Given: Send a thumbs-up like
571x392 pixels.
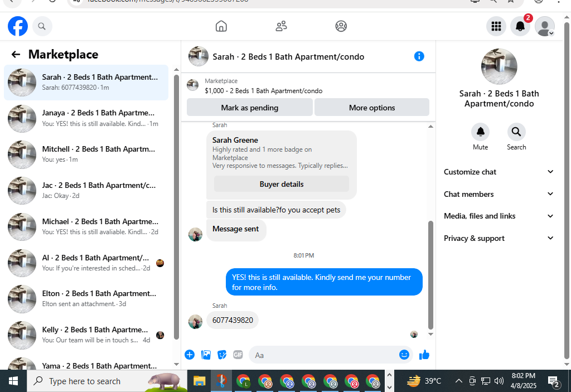Looking at the screenshot, I should coord(424,355).
